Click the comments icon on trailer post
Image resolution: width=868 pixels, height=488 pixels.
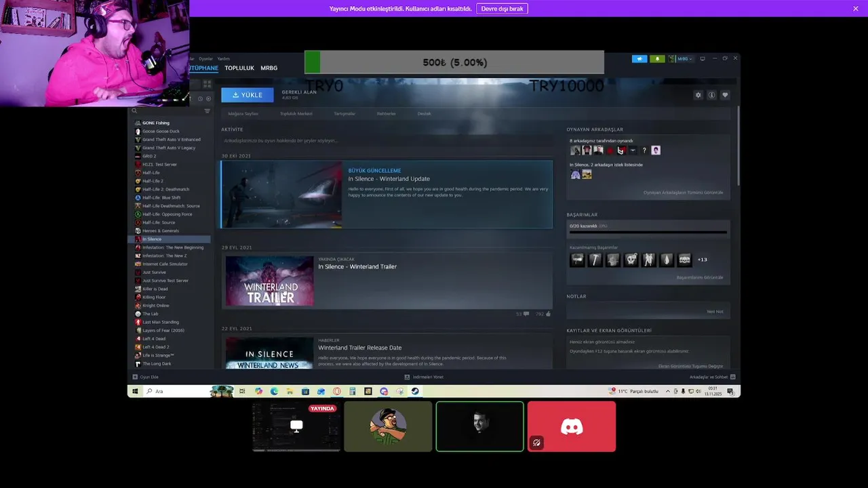526,314
